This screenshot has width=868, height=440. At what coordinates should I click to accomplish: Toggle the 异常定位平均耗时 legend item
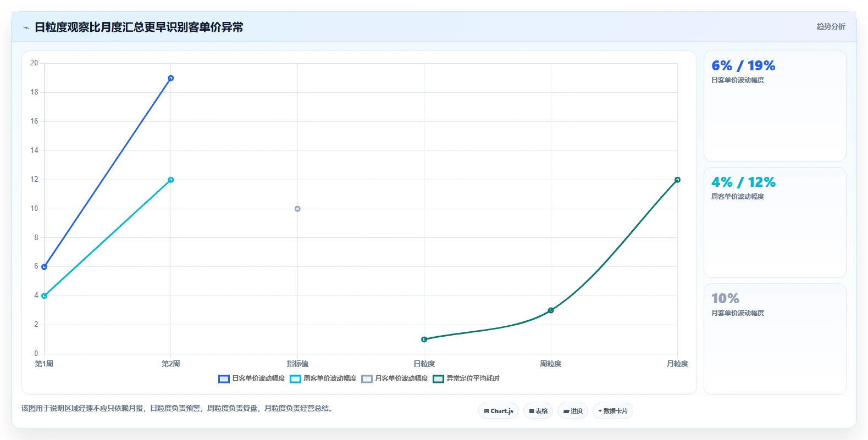[466, 378]
